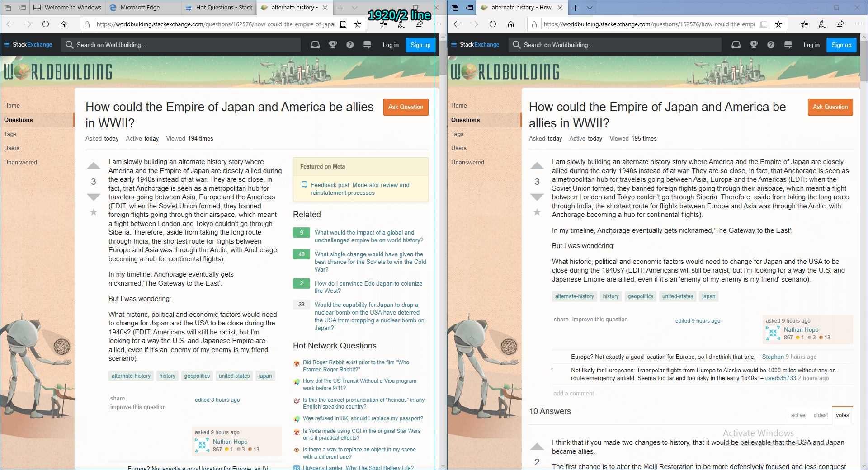The height and width of the screenshot is (470, 868).
Task: Click Back arrow in left Edge window
Action: (x=10, y=24)
